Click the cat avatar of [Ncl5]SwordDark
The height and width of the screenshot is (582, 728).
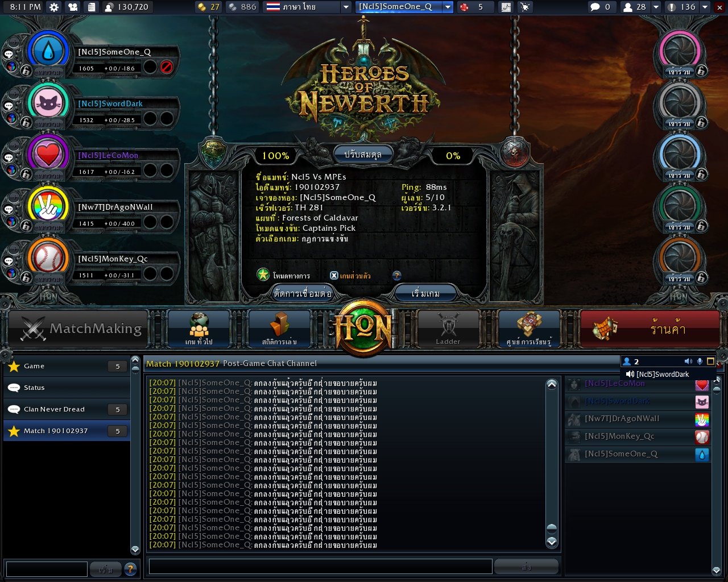[x=48, y=103]
